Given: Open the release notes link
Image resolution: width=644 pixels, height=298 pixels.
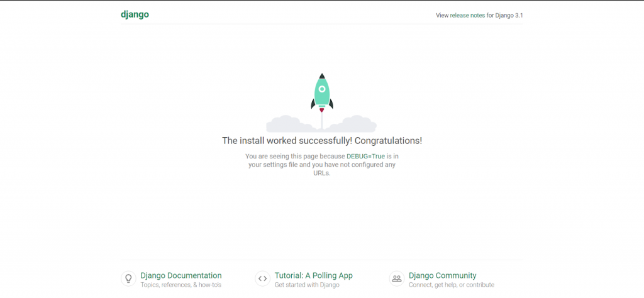Looking at the screenshot, I should click(x=467, y=16).
